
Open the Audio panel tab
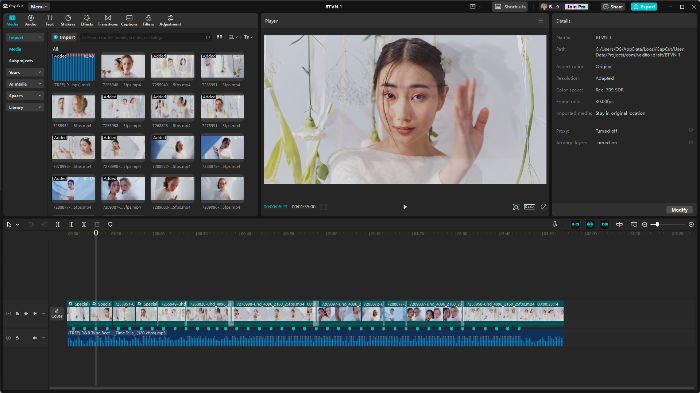pos(31,20)
